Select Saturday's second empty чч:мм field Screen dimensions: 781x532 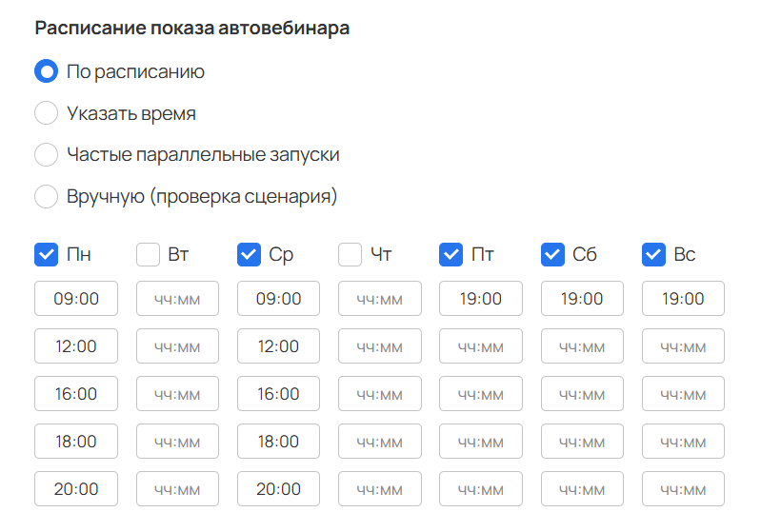pyautogui.click(x=582, y=394)
